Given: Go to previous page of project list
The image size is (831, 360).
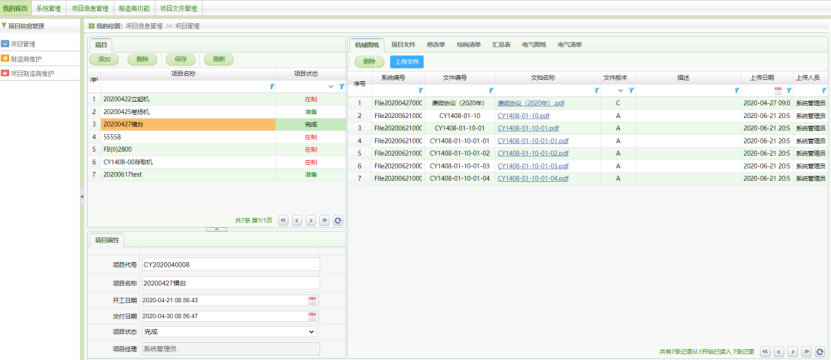Looking at the screenshot, I should point(297,221).
